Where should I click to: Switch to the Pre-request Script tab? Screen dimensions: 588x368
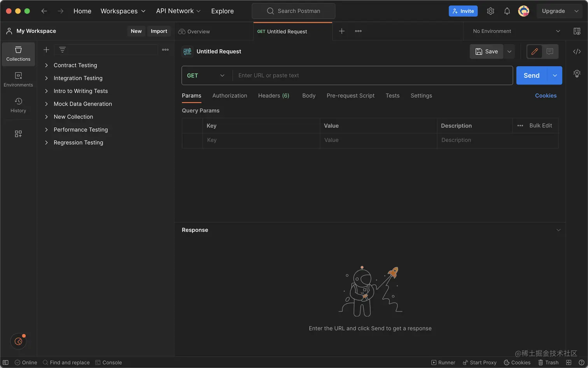(x=350, y=96)
